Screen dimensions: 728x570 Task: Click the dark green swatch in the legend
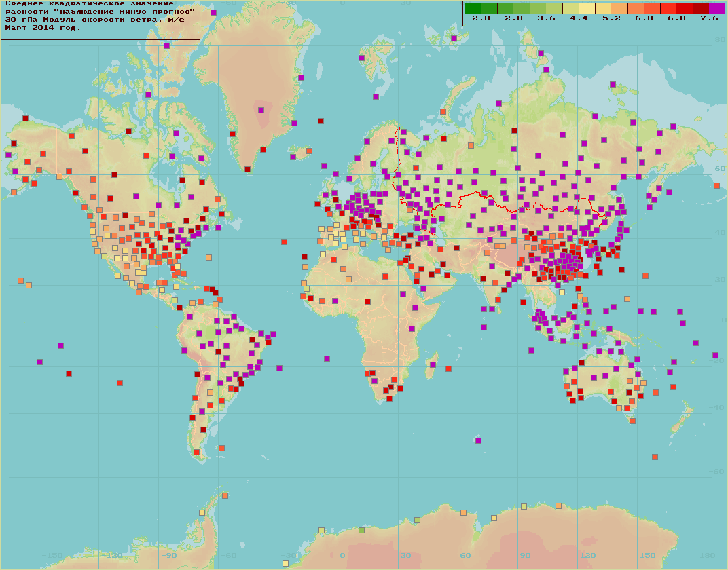point(473,8)
